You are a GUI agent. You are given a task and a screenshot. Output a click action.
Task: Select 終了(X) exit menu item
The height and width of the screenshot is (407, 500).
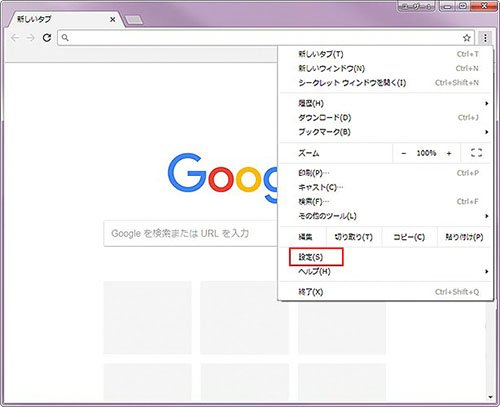tap(386, 292)
